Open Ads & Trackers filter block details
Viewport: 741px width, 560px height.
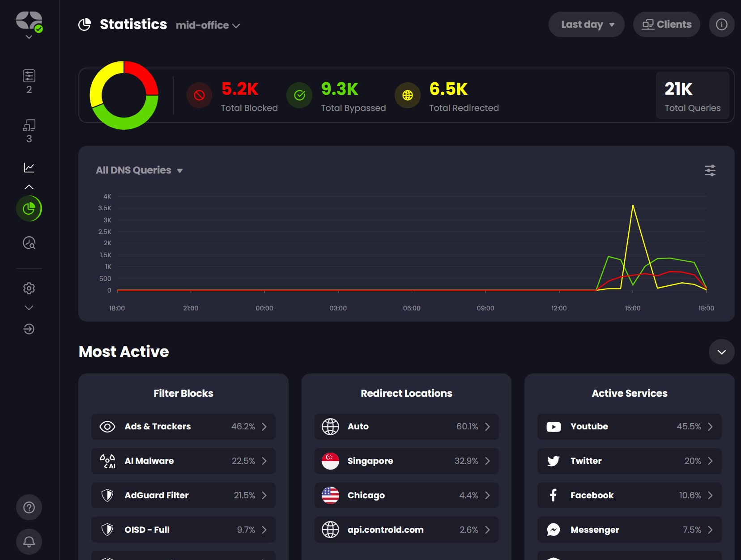pos(183,427)
